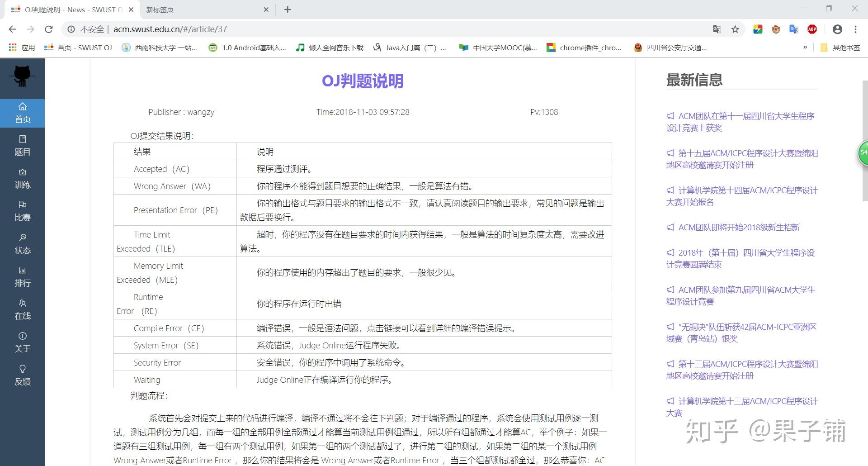
Task: Select the 排行 ranking icon in sidebar
Action: 23,276
